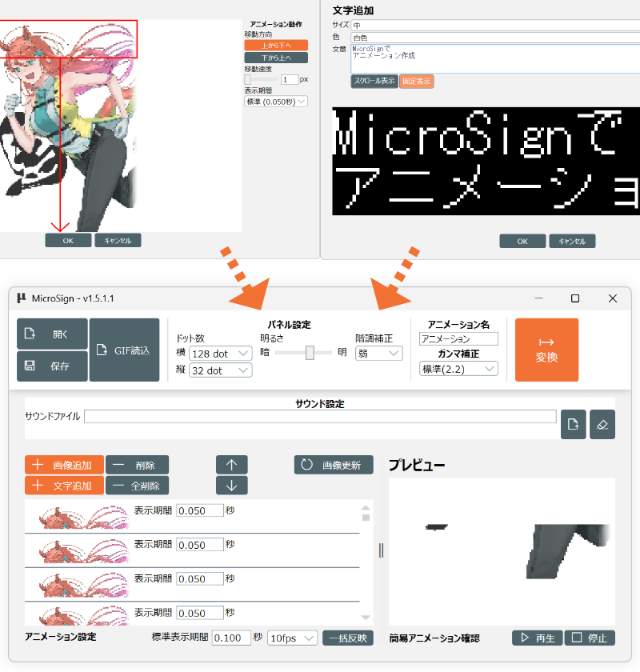Image resolution: width=640 pixels, height=672 pixels.
Task: Expand the 階調補正 dropdown showing 弱
Action: [379, 354]
